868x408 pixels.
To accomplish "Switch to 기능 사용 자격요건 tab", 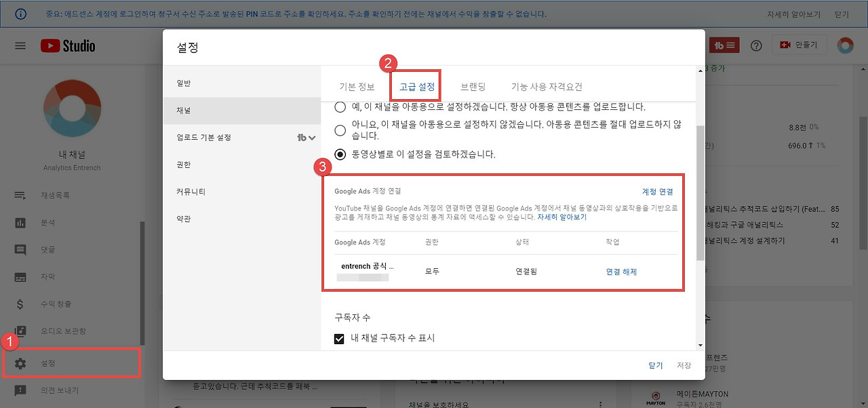I will (547, 87).
